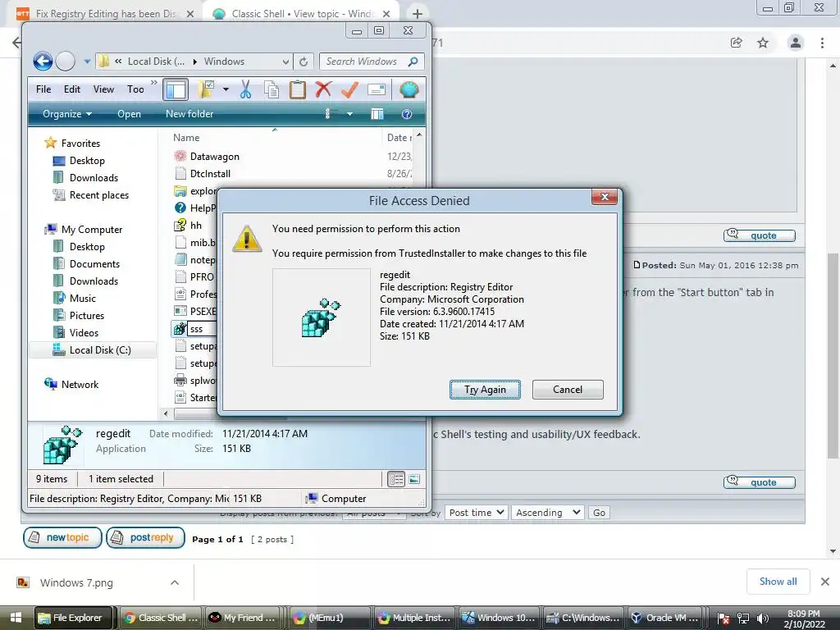This screenshot has width=840, height=630.
Task: Open the Ascending order dropdown
Action: [x=547, y=513]
